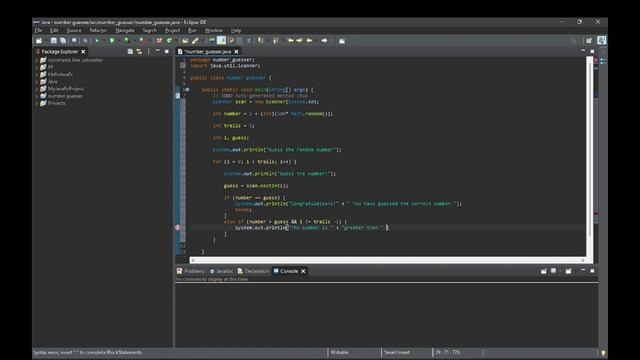Open the File menu
Image resolution: width=640 pixels, height=360 pixels.
click(x=38, y=31)
